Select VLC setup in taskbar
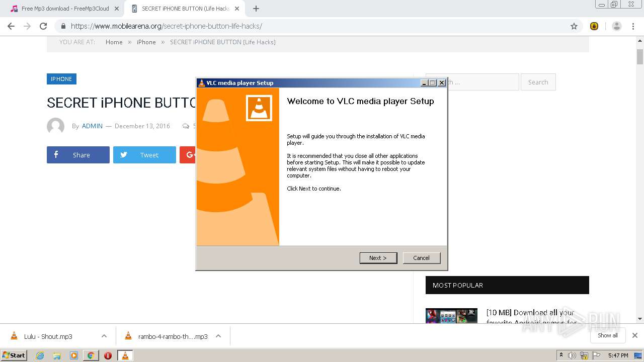Image resolution: width=644 pixels, height=362 pixels. (x=125, y=355)
